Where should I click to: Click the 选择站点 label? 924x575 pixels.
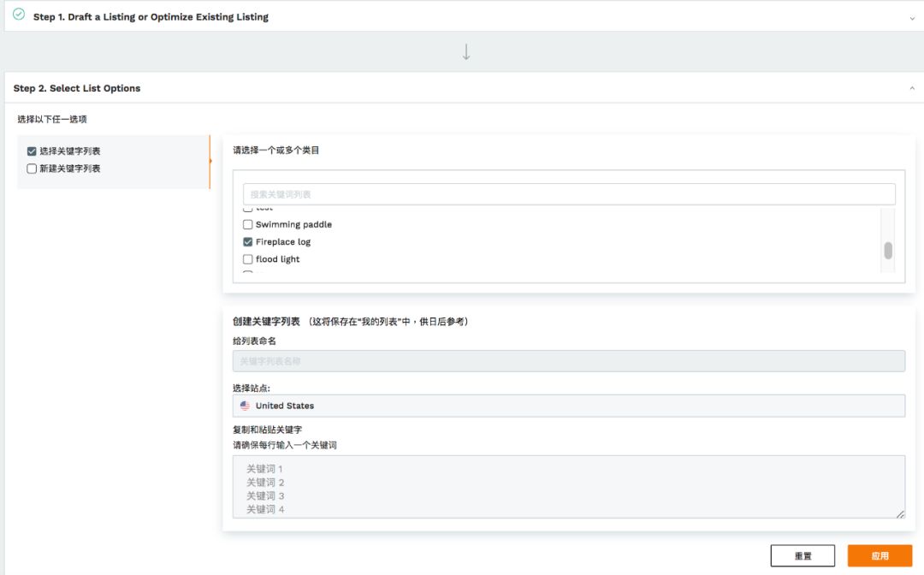tap(251, 388)
